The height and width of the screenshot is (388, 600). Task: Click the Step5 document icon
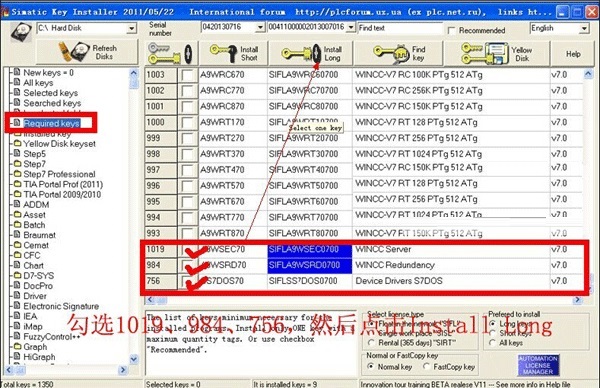17,153
